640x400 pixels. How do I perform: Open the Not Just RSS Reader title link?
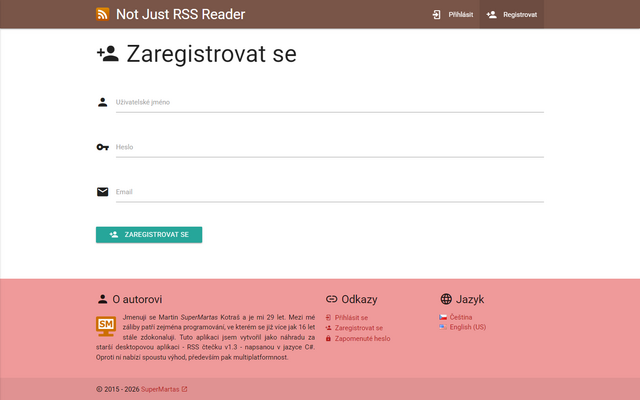(180, 14)
